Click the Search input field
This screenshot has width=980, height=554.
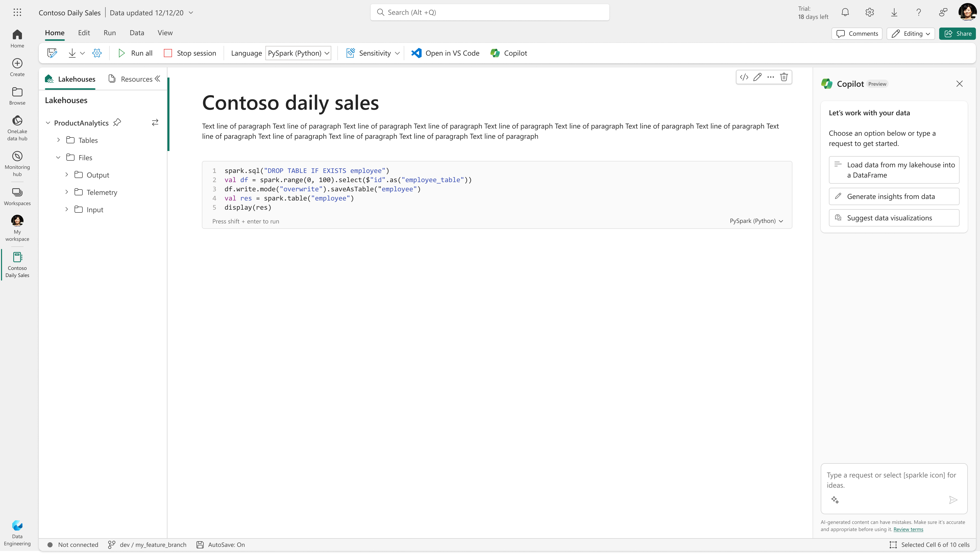point(490,12)
